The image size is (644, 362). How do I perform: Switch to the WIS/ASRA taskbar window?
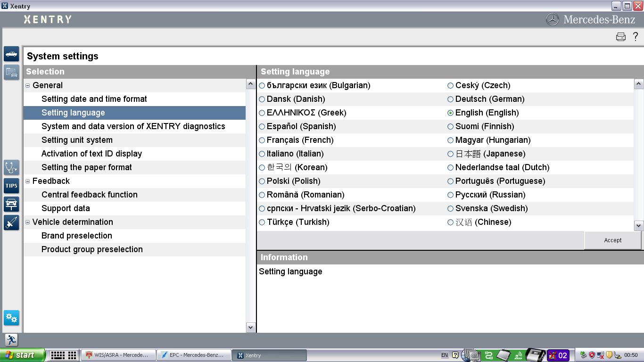click(x=118, y=355)
